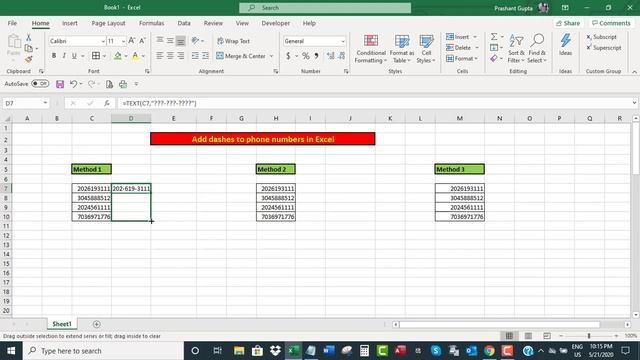The width and height of the screenshot is (640, 360).
Task: Open the font size dropdown
Action: [x=123, y=41]
